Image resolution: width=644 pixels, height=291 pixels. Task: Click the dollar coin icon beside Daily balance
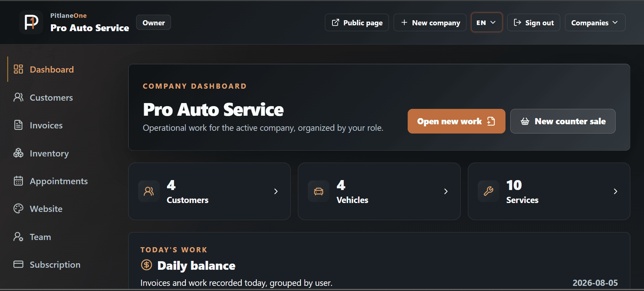146,265
